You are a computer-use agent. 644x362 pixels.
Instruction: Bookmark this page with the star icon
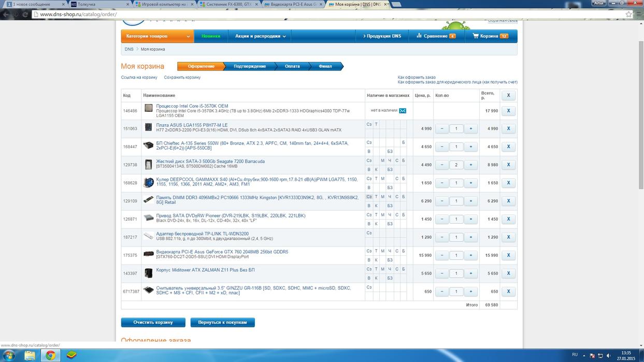[x=629, y=14]
